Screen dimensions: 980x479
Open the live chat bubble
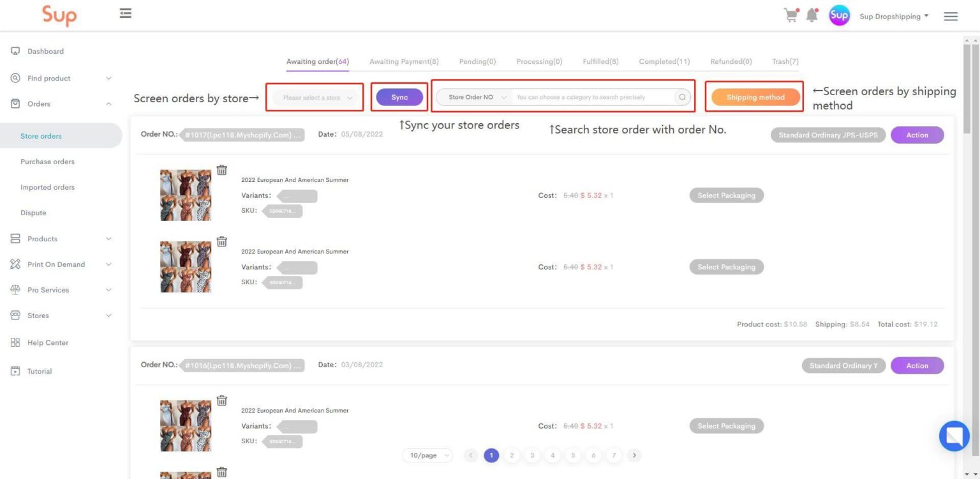point(954,436)
